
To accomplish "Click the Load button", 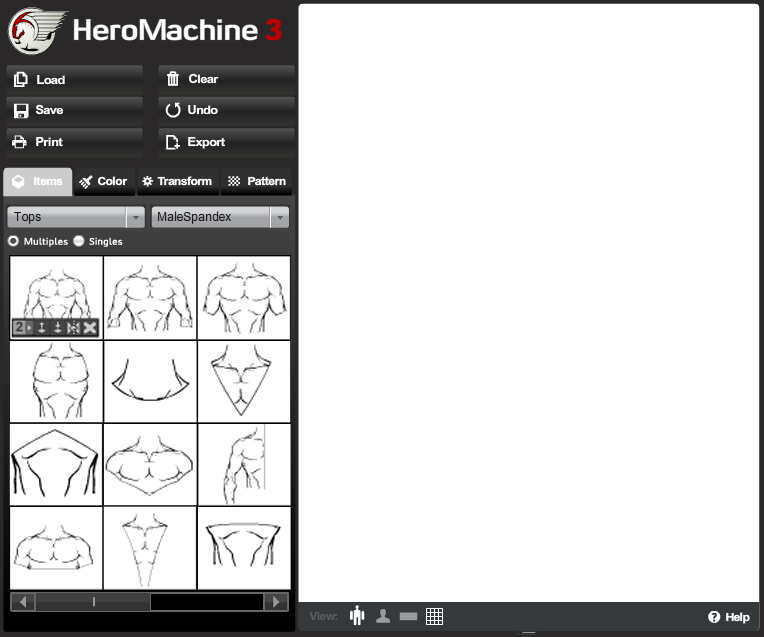I will [75, 79].
